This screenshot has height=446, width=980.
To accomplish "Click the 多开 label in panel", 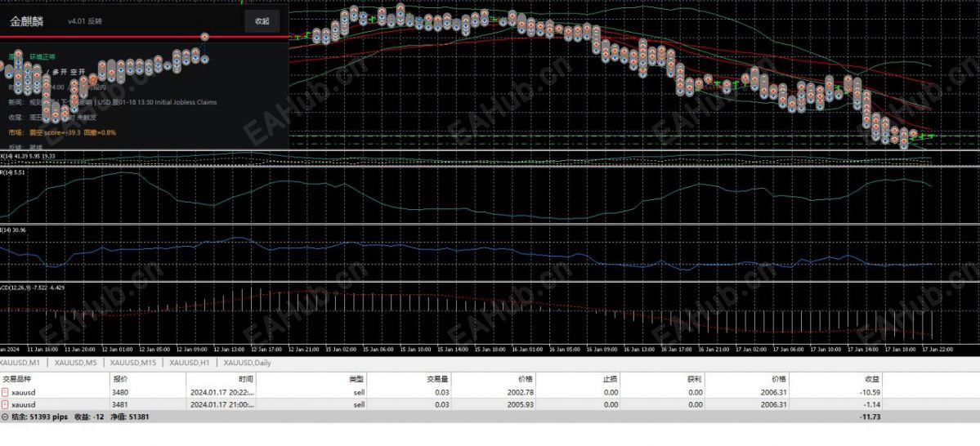I will click(x=59, y=73).
